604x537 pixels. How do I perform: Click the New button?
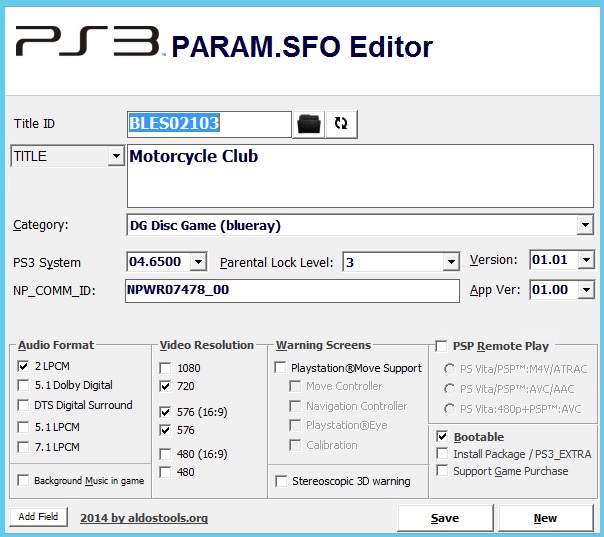click(x=546, y=518)
